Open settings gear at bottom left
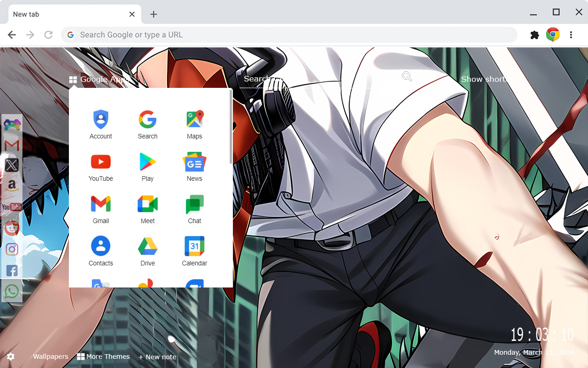This screenshot has height=368, width=588. pos(11,356)
